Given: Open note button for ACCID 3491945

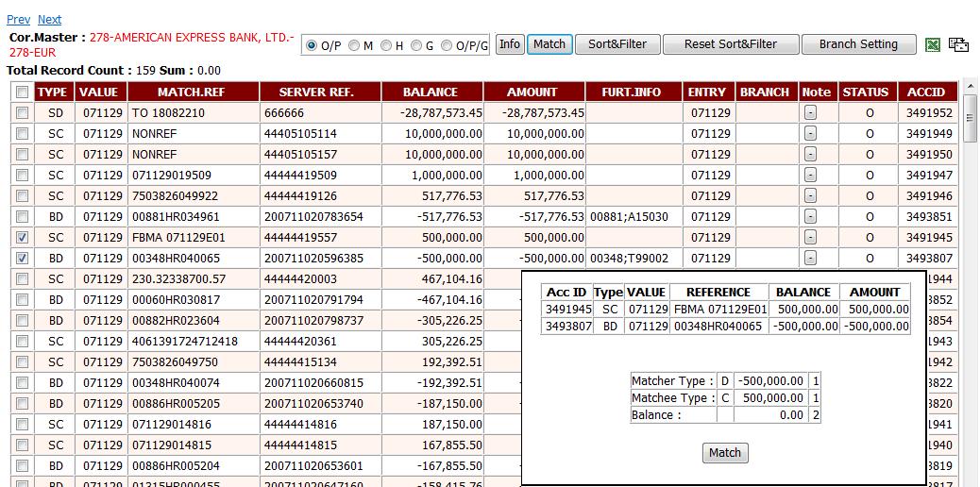Looking at the screenshot, I should pyautogui.click(x=810, y=238).
